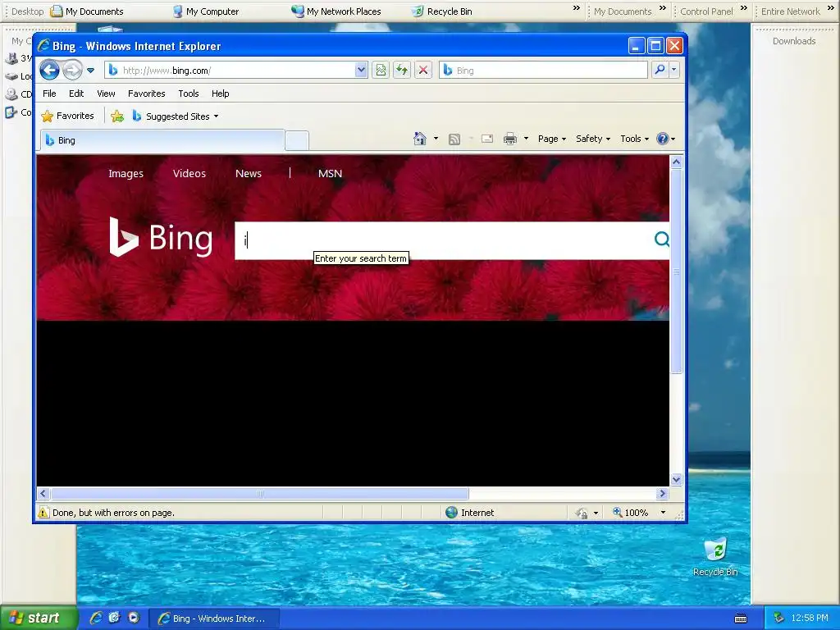Open a new blank tab
Image resolution: width=840 pixels, height=630 pixels.
(297, 140)
